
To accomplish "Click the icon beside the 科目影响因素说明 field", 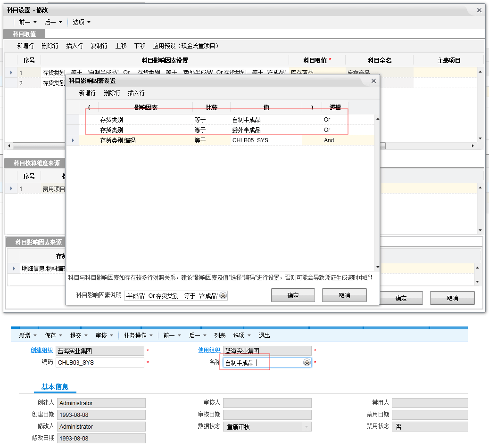I will click(x=223, y=295).
